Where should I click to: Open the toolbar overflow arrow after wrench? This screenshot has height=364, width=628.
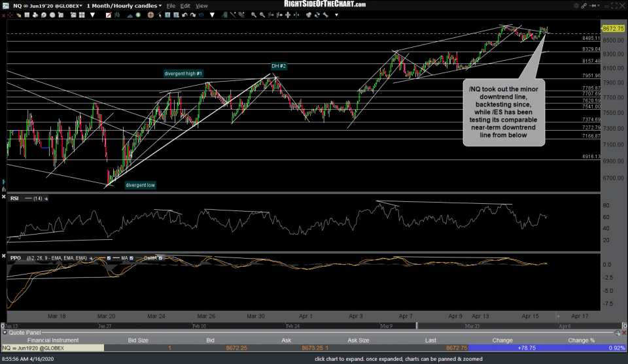(336, 15)
